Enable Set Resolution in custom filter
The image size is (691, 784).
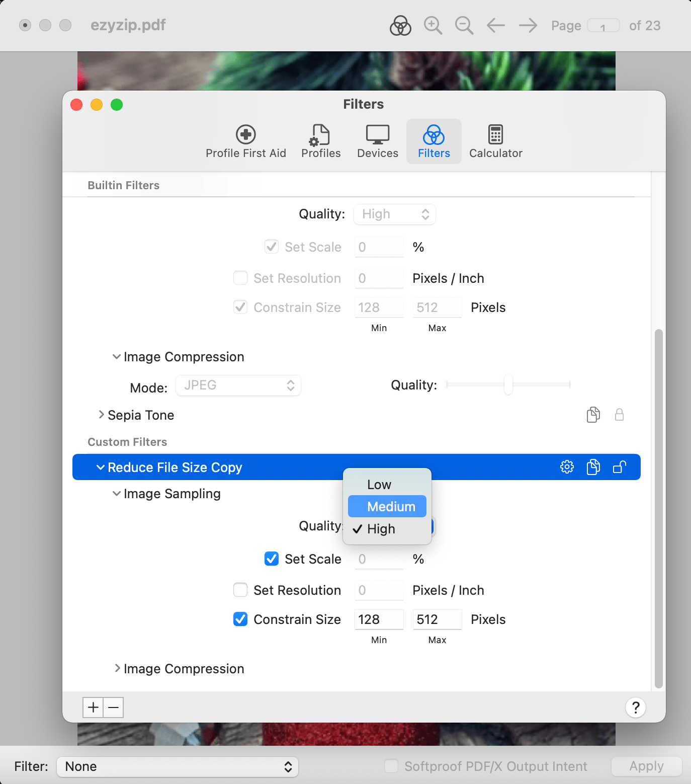point(240,590)
